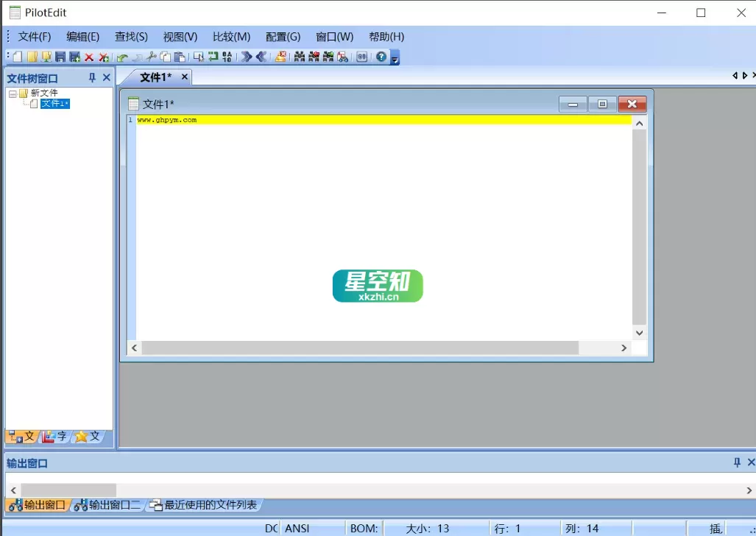The image size is (756, 536).
Task: Trigger the Undo arrow icon on the toolbar
Action: (123, 56)
